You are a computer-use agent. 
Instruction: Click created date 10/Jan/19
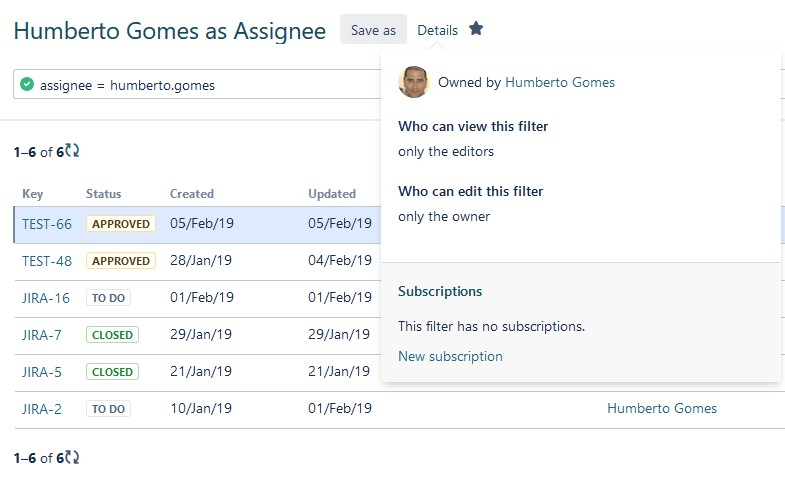201,408
